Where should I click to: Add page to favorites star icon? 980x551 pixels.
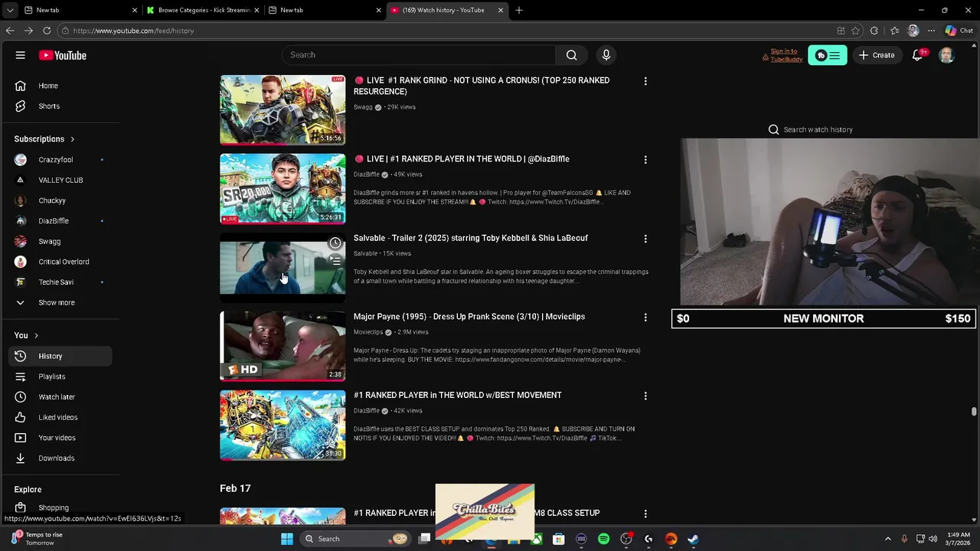pos(856,31)
